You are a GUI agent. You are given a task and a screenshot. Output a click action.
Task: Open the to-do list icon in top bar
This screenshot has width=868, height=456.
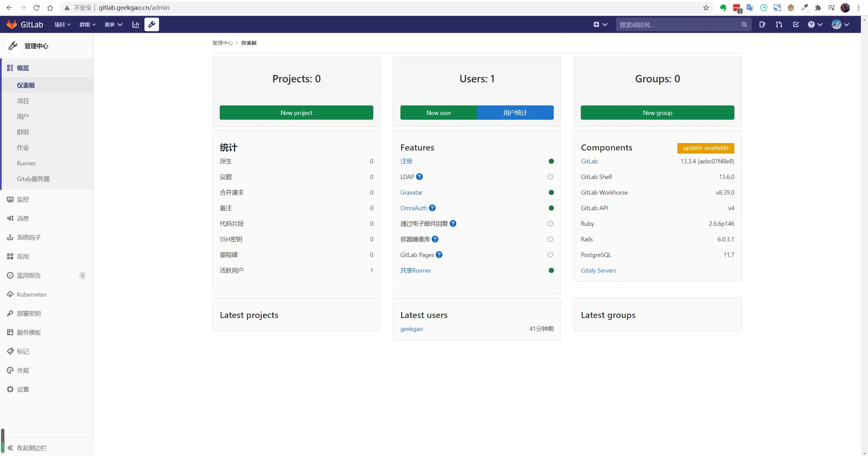(796, 24)
